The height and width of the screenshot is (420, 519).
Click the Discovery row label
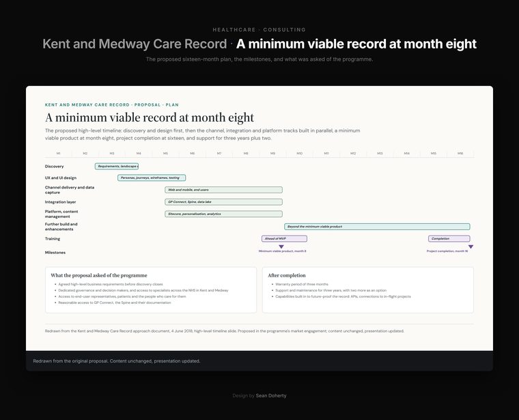[54, 167]
